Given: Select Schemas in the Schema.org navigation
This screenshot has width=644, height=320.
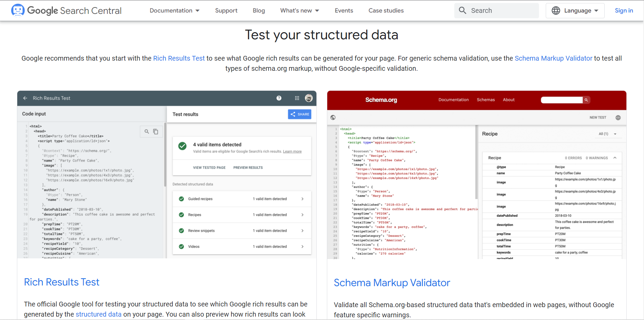Looking at the screenshot, I should pos(486,100).
